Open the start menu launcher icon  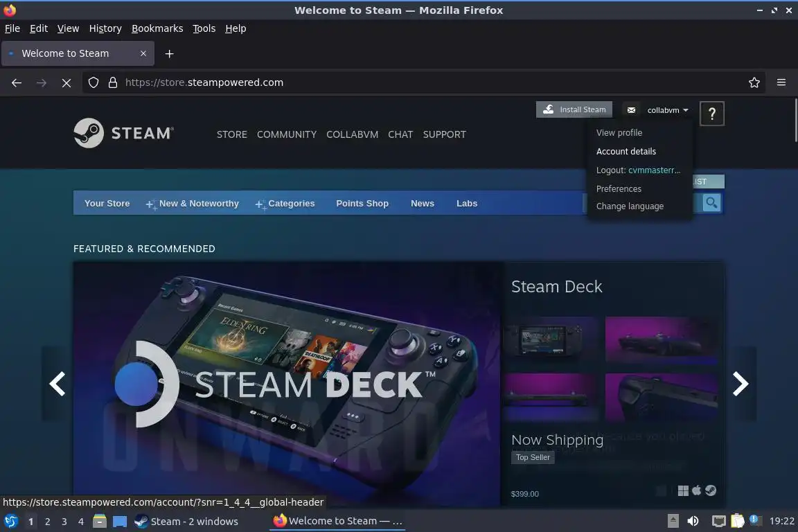(10, 522)
